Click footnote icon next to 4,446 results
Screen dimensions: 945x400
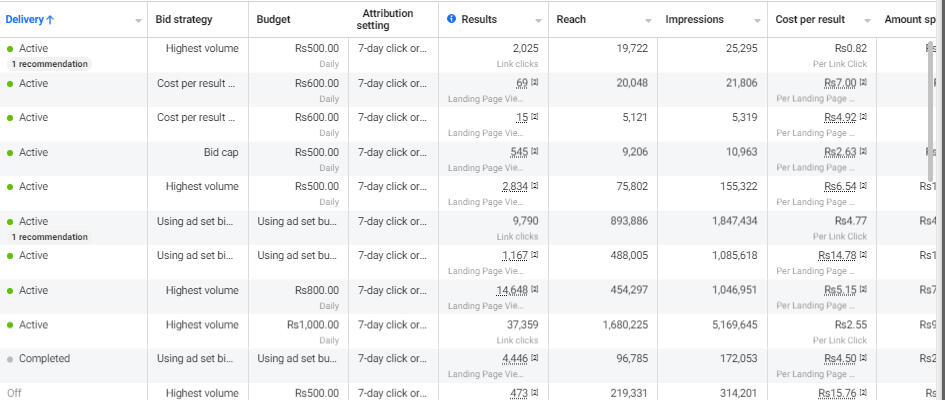tap(535, 359)
